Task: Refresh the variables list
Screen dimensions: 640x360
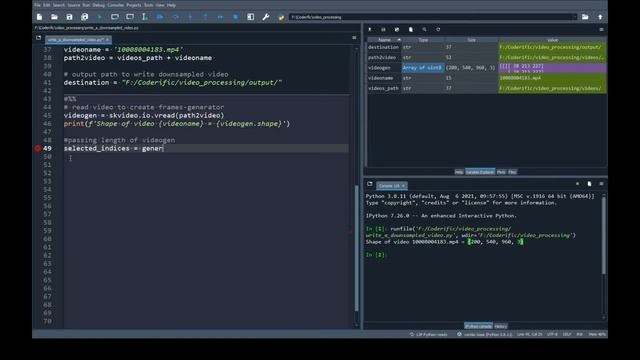Action: pyautogui.click(x=438, y=29)
